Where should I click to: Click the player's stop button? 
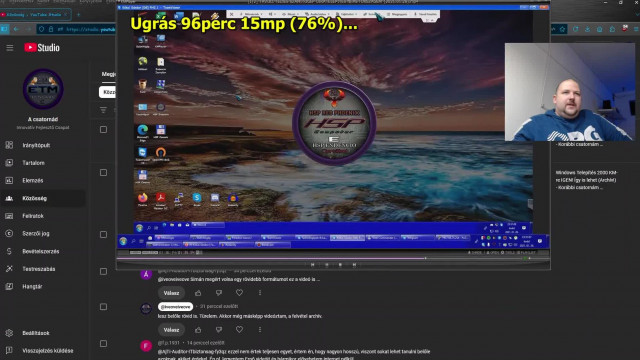[340, 264]
